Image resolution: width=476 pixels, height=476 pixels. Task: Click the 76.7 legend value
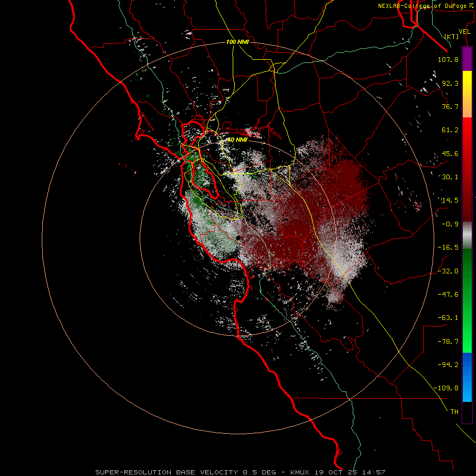pyautogui.click(x=450, y=106)
